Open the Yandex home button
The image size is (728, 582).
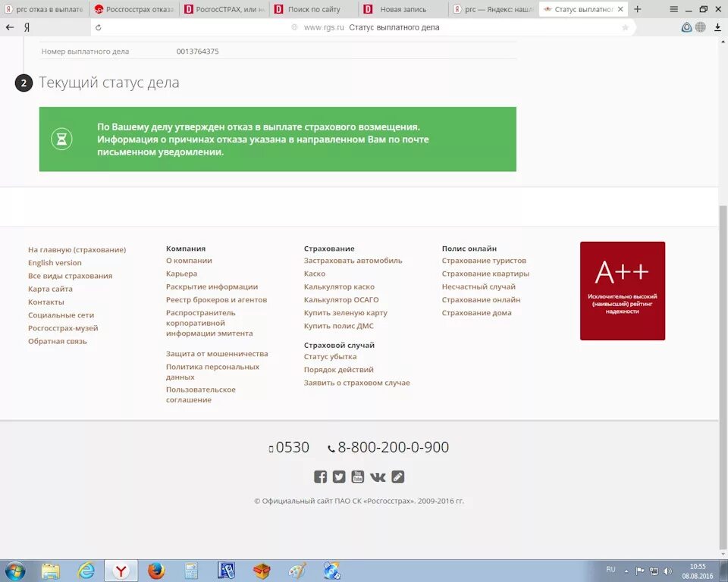point(27,27)
